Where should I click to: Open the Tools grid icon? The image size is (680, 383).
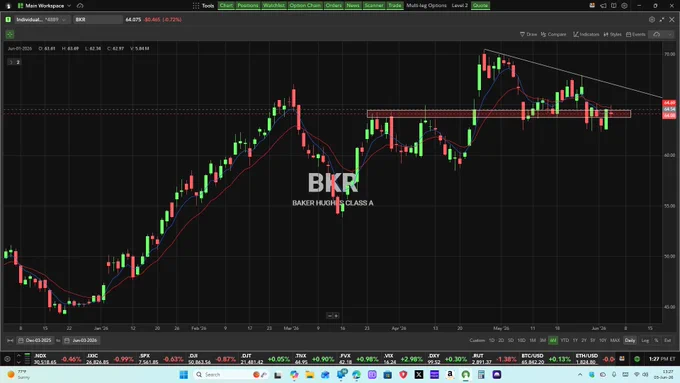pyautogui.click(x=196, y=6)
